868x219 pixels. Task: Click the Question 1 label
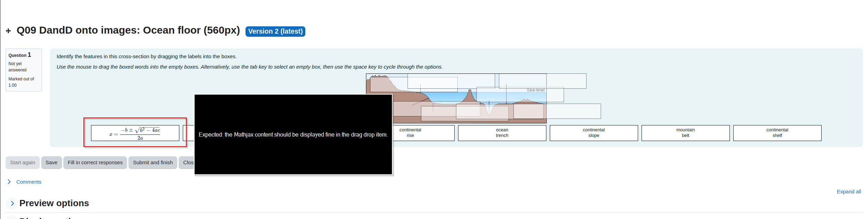pos(20,55)
